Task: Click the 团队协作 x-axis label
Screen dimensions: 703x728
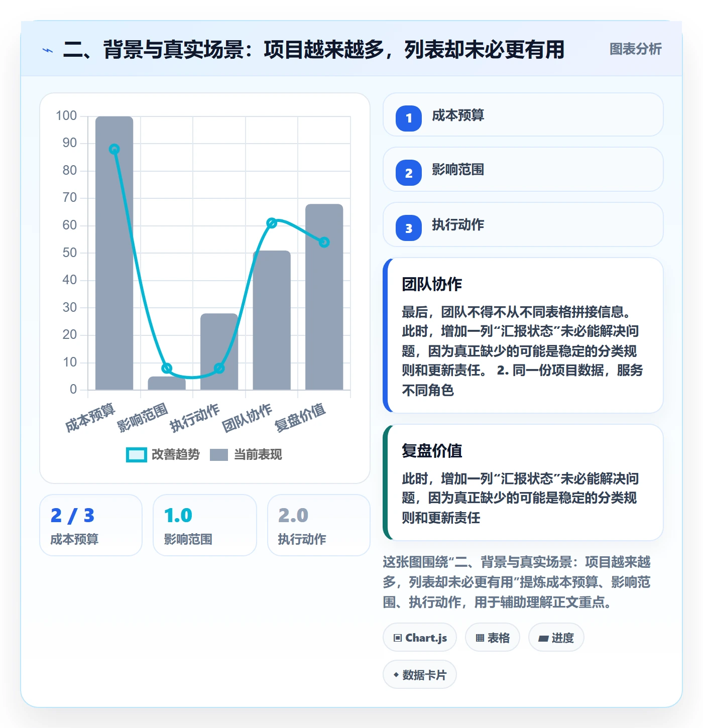Action: pyautogui.click(x=248, y=417)
